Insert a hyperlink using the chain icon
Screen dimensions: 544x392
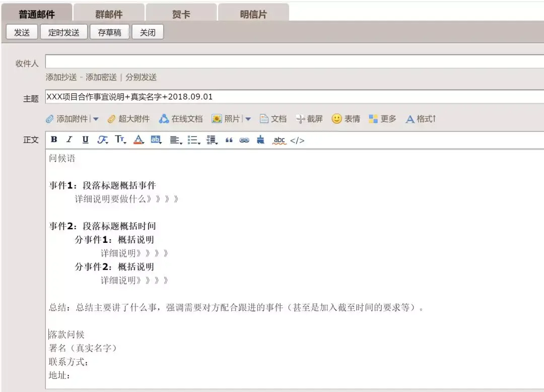[244, 140]
